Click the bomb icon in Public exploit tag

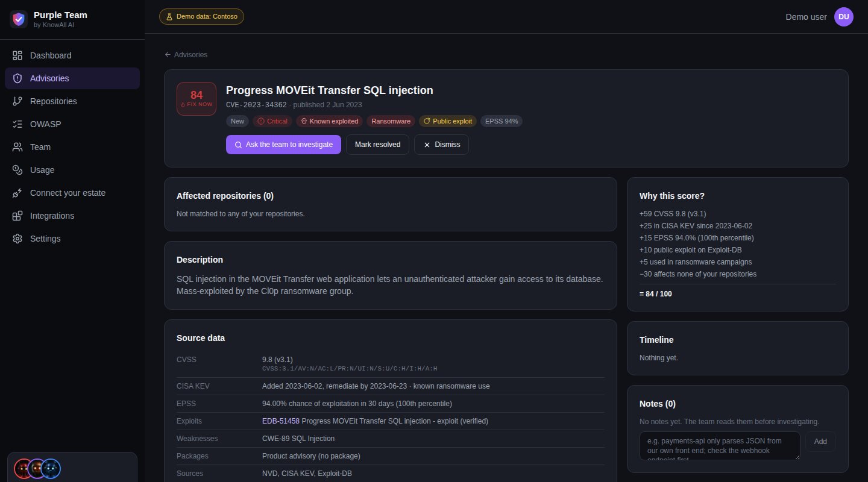coord(427,121)
